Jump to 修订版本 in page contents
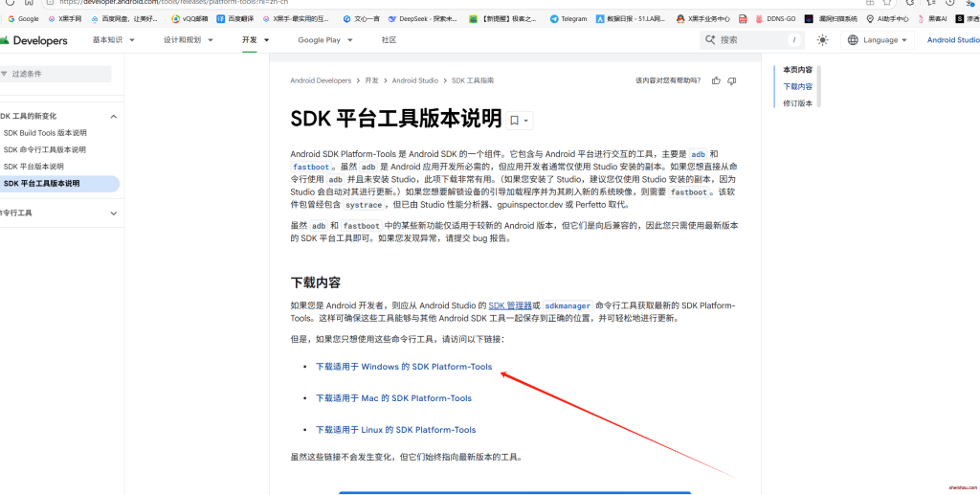The width and height of the screenshot is (980, 495). (797, 103)
